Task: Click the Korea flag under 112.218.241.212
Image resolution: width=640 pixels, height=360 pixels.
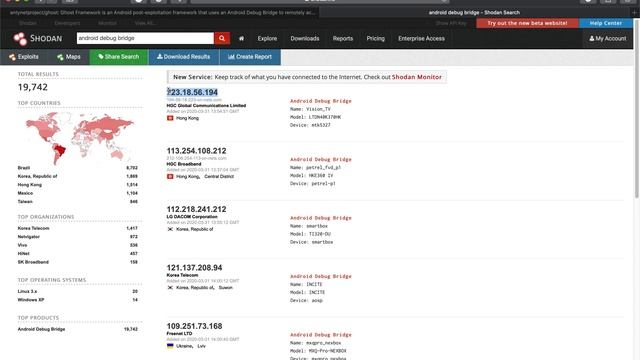Action: click(x=170, y=229)
